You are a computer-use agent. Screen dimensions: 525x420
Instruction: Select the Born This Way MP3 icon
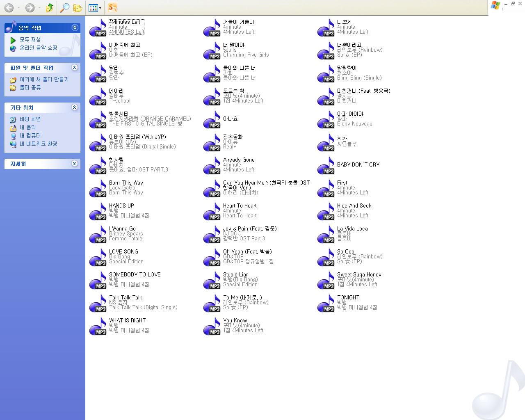pyautogui.click(x=98, y=188)
